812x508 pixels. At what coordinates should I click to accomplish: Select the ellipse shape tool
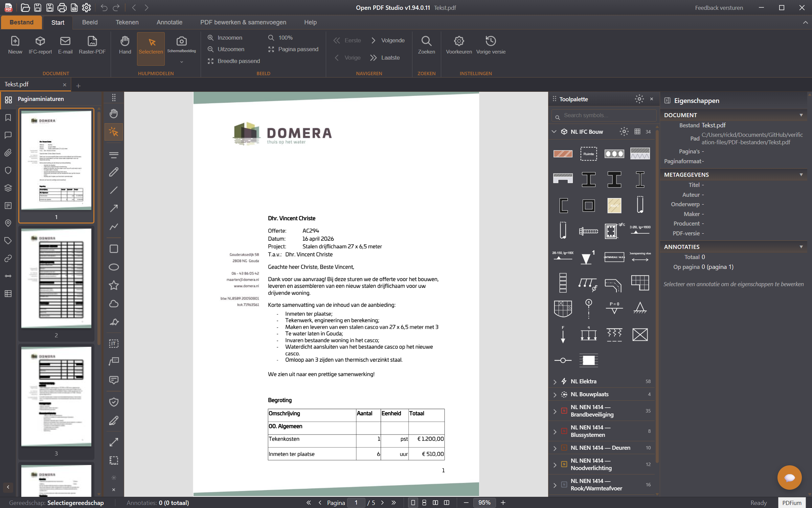(114, 267)
